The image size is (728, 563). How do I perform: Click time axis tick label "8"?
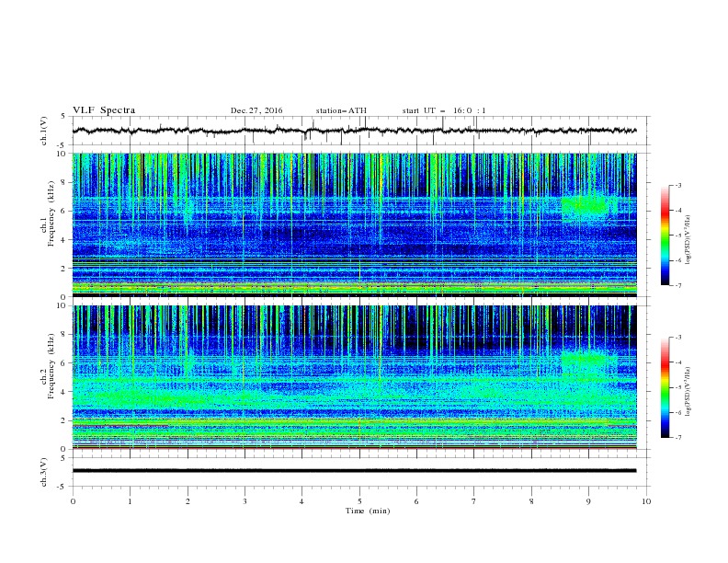click(x=531, y=501)
